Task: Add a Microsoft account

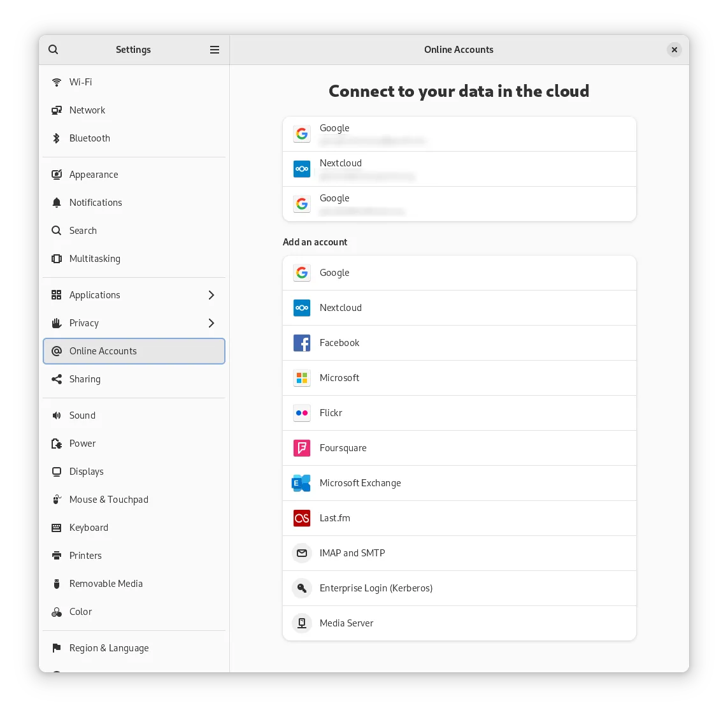Action: click(x=459, y=378)
